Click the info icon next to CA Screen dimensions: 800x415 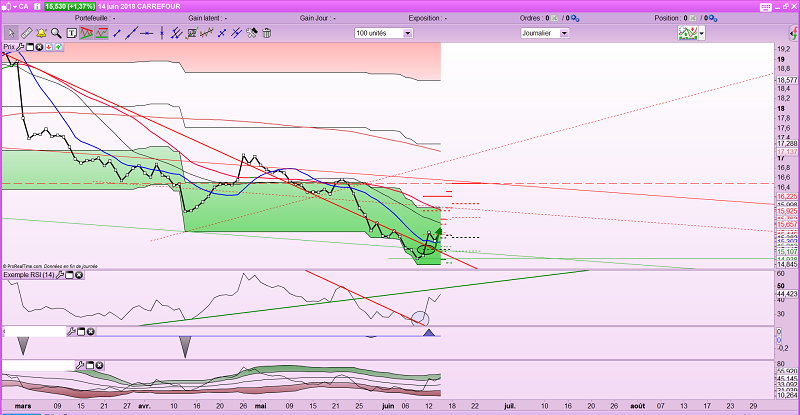38,7
